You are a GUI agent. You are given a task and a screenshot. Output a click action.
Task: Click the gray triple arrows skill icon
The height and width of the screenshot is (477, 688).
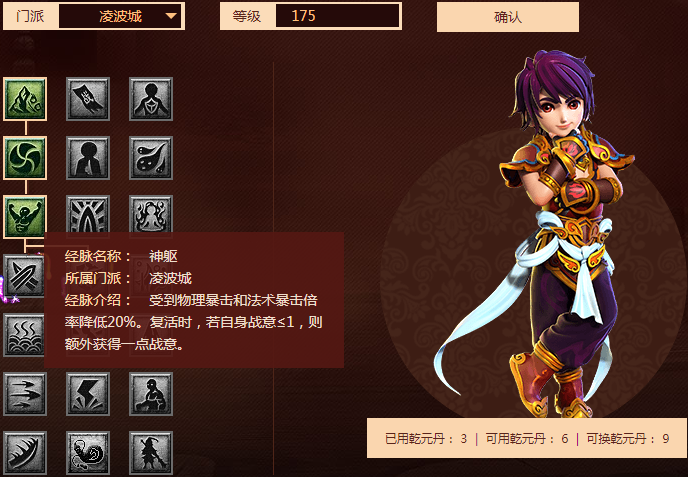click(x=25, y=394)
